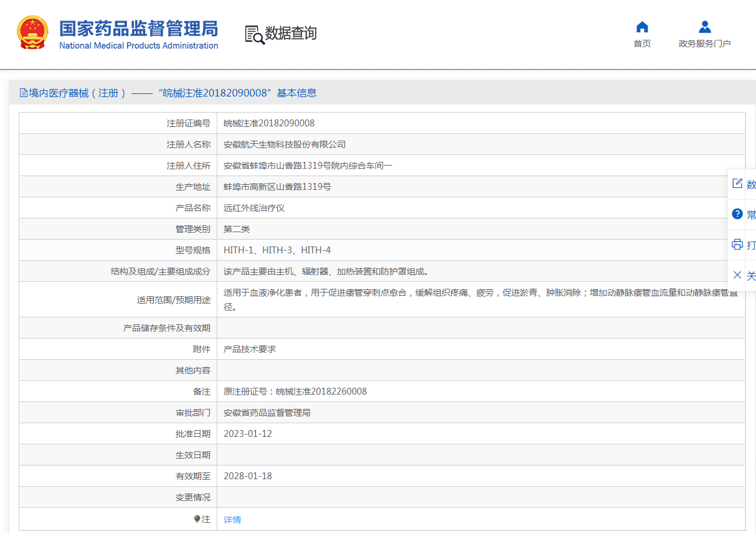
Task: Select the registrant address 安徽省蚌埠市山香路1319号 value
Action: (308, 166)
